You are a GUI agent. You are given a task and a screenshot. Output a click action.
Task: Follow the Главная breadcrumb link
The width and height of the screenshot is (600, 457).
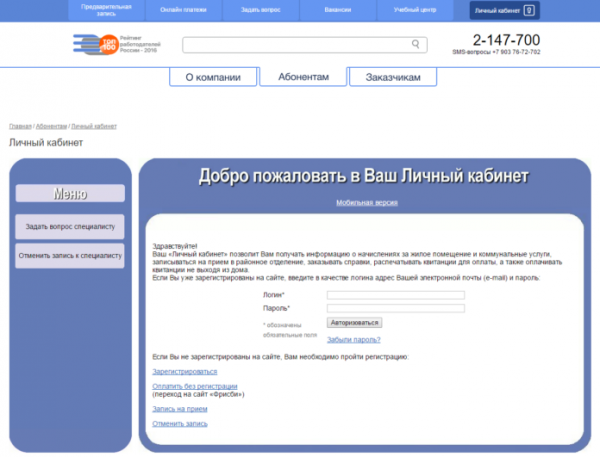point(20,126)
